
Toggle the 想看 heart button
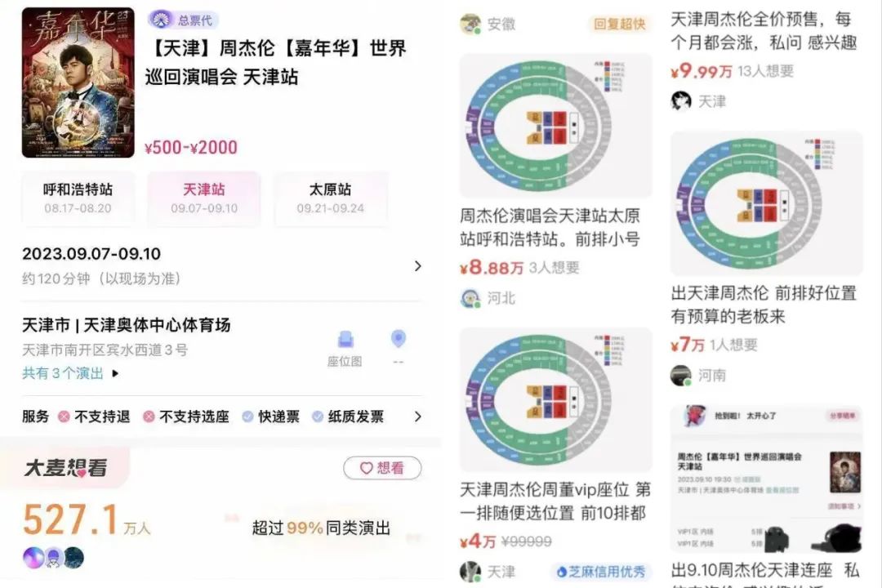click(382, 468)
